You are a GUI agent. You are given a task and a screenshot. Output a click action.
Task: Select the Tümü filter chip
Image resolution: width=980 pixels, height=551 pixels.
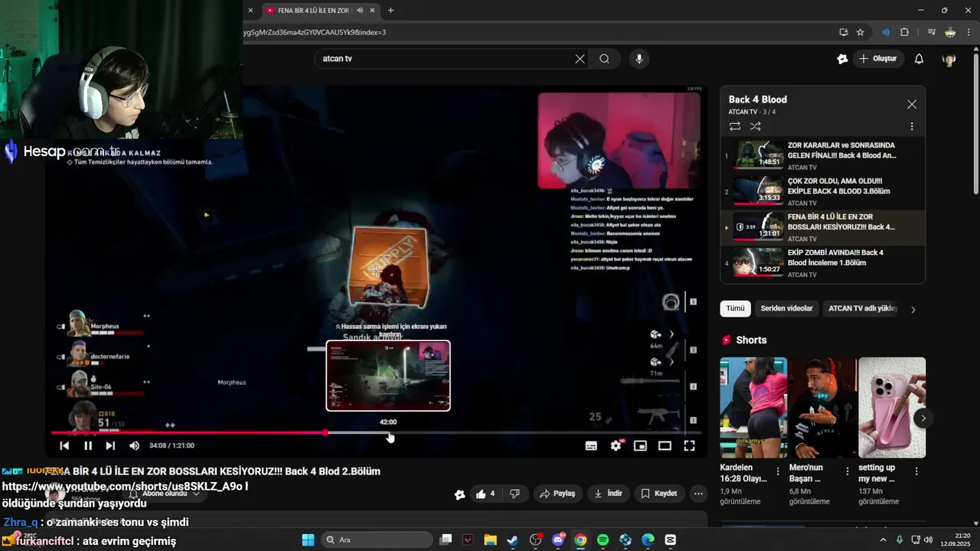735,308
